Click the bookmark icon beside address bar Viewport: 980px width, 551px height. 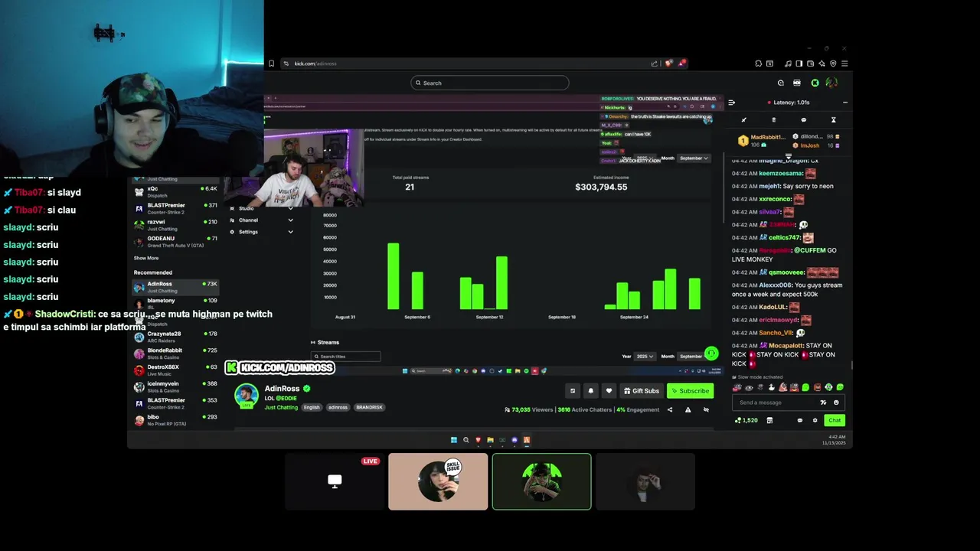pos(271,64)
